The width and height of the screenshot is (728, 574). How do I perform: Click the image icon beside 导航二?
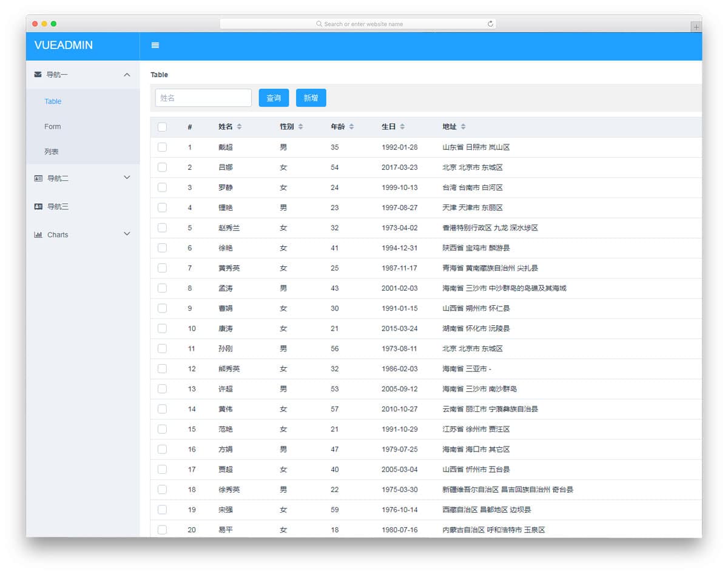tap(36, 178)
